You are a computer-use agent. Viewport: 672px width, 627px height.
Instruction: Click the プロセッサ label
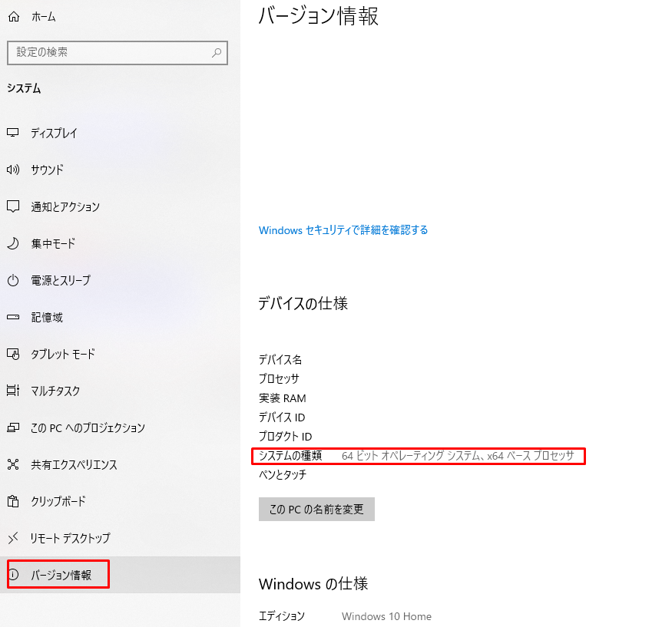coord(279,378)
